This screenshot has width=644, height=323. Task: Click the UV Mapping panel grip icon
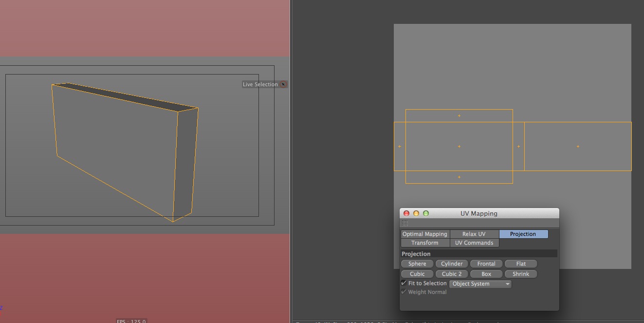pyautogui.click(x=405, y=223)
